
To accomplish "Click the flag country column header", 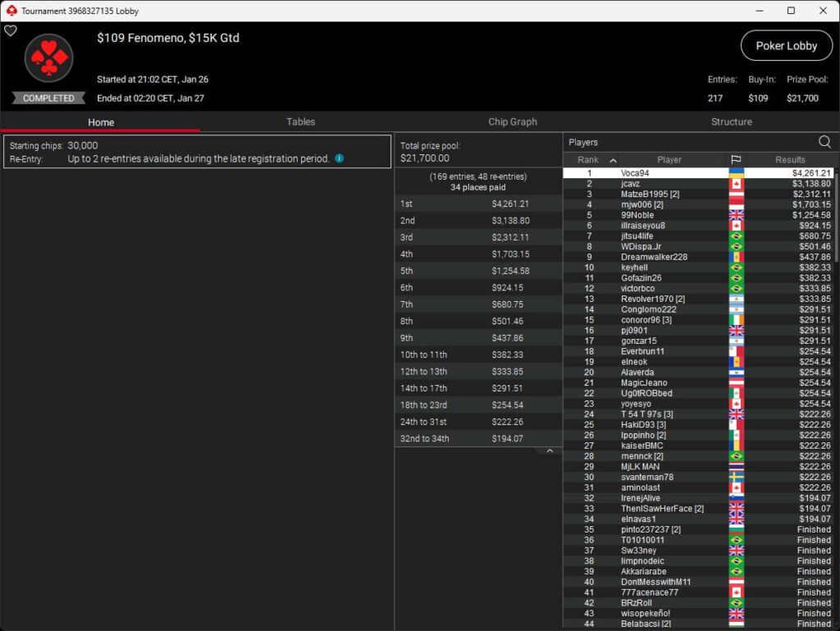I will 735,160.
